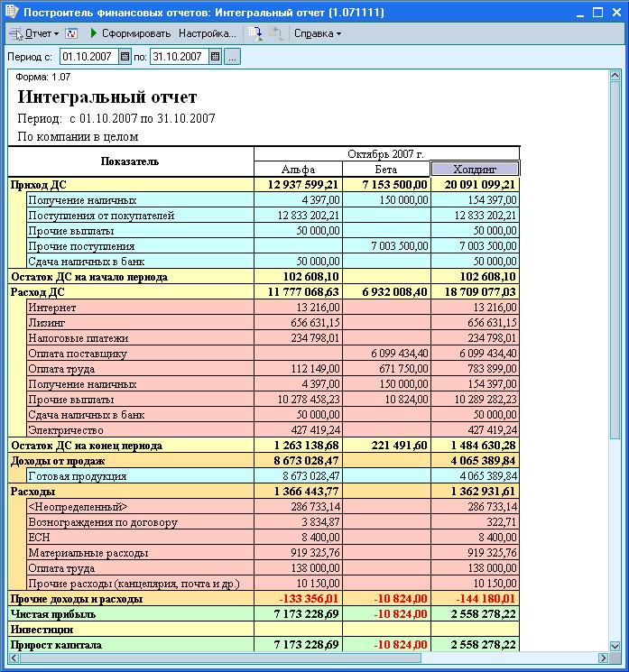Viewport: 629px width, 672px height.
Task: Click the value 1 484 630,28
Action: click(483, 446)
